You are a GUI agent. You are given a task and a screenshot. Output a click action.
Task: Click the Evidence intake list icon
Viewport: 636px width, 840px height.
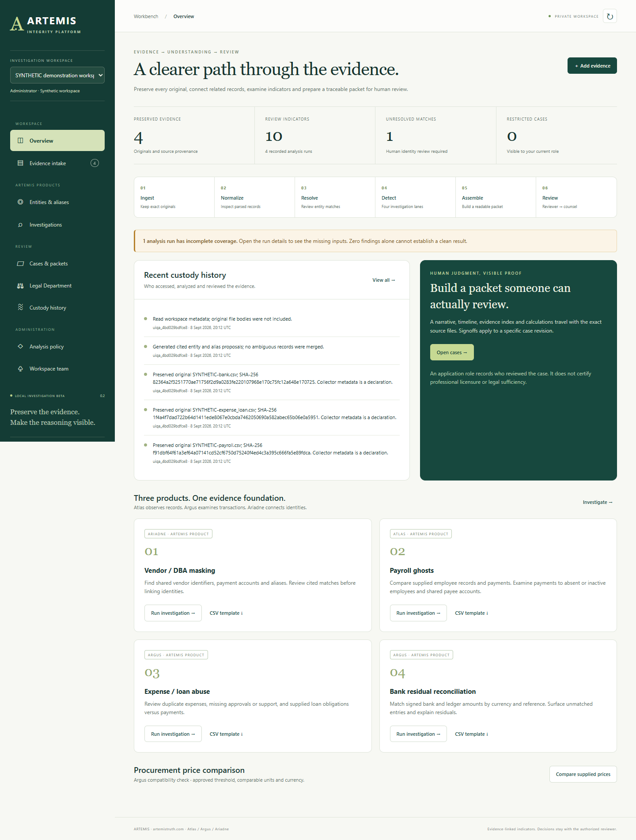point(20,163)
